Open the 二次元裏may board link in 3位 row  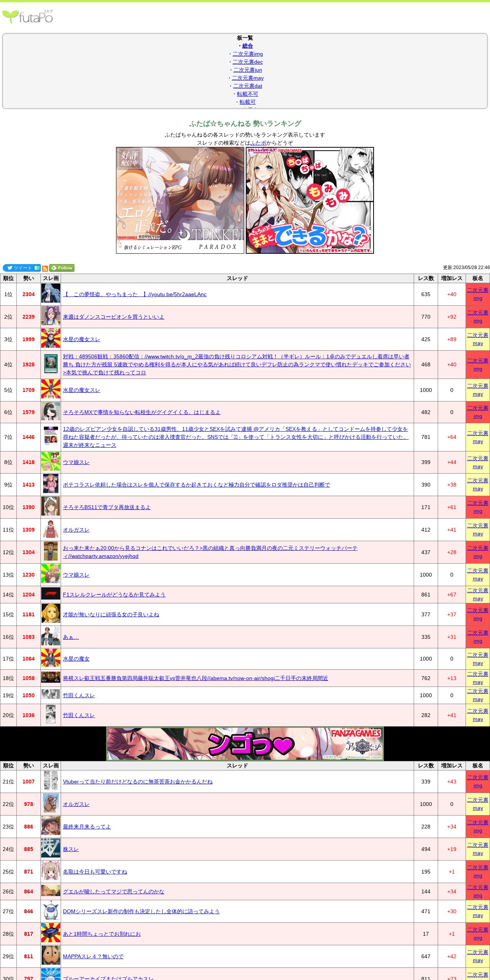pos(478,339)
